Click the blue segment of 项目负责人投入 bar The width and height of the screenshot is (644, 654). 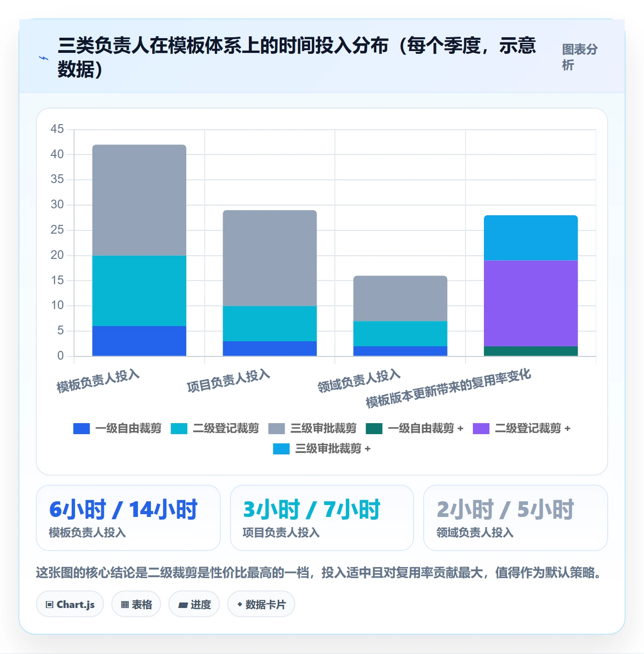[270, 349]
